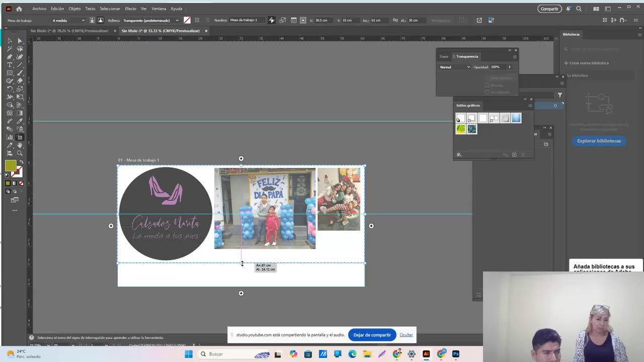This screenshot has width=644, height=362.
Task: Select the Hand tool
Action: tap(20, 145)
